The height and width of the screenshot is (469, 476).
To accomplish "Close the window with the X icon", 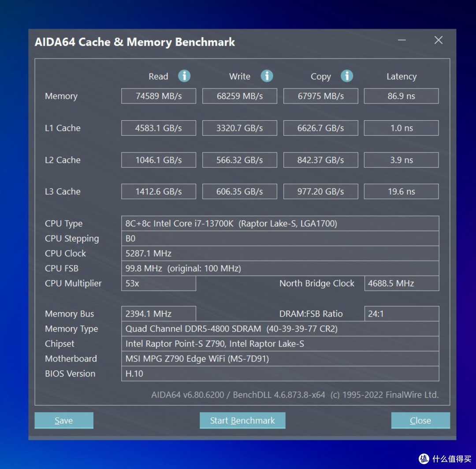I will [x=438, y=40].
